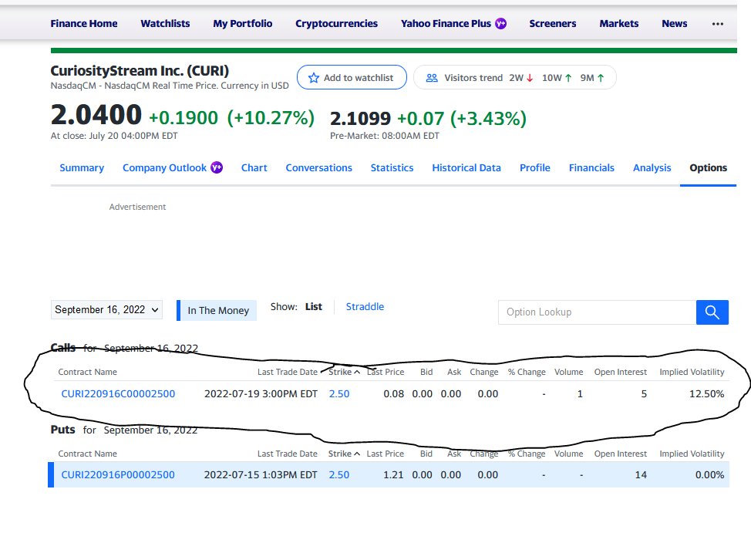Image resolution: width=751 pixels, height=560 pixels.
Task: Open put contract CURI220916P00002500
Action: [x=118, y=474]
